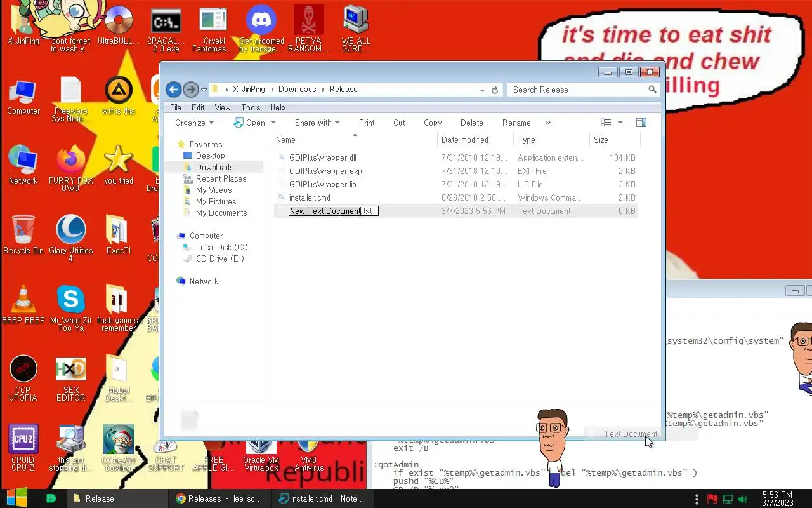812x508 pixels.
Task: Click the volume speaker tray icon
Action: click(x=743, y=499)
